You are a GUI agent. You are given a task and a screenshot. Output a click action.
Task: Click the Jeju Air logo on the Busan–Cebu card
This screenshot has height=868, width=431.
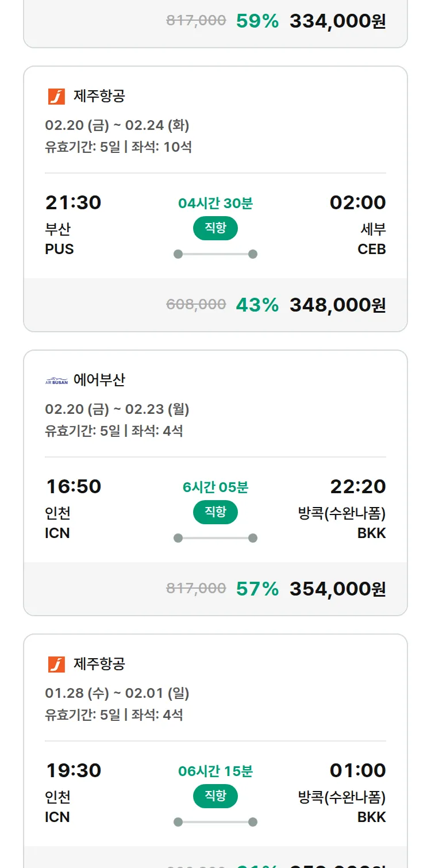pos(56,96)
